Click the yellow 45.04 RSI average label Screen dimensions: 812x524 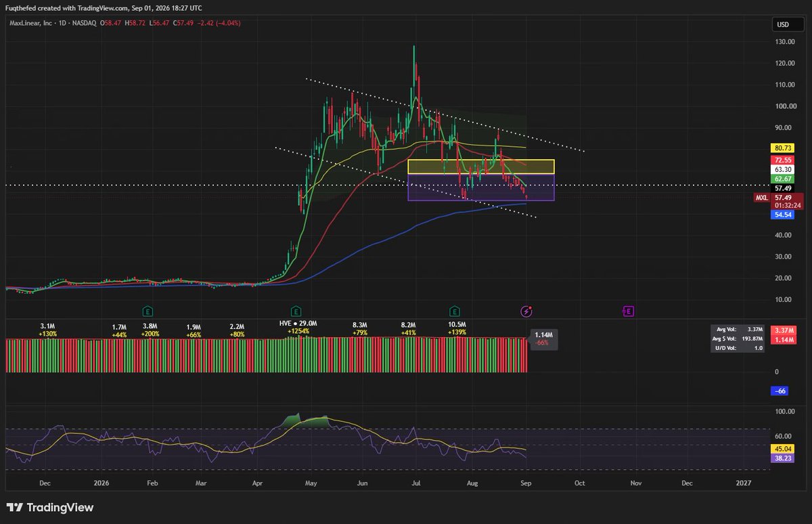pyautogui.click(x=783, y=448)
